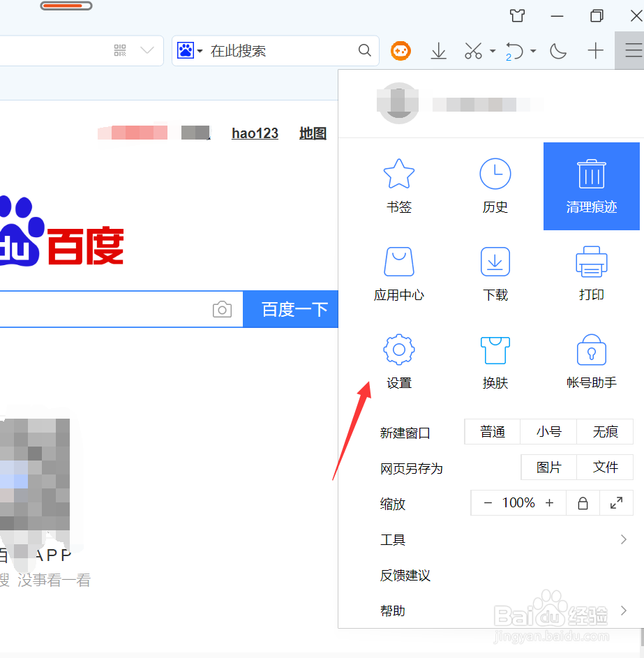Lock the page zoom level
644x658 pixels.
pos(583,502)
